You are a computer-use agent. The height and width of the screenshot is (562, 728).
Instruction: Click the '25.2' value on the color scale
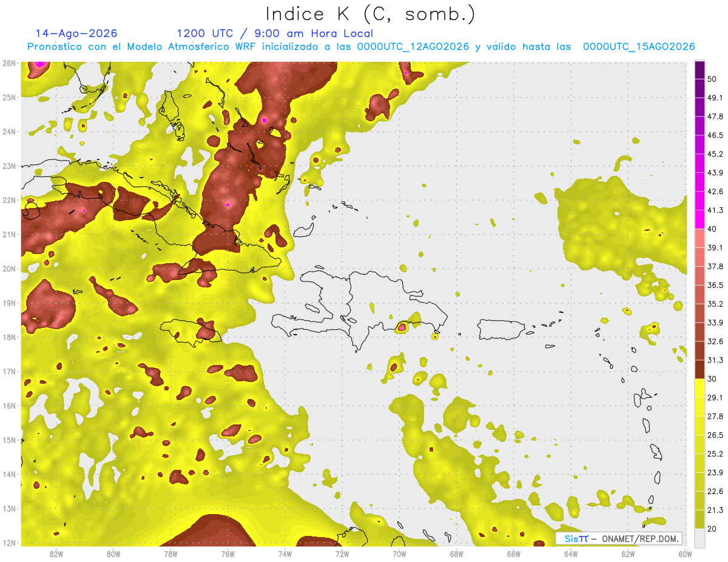tap(715, 454)
